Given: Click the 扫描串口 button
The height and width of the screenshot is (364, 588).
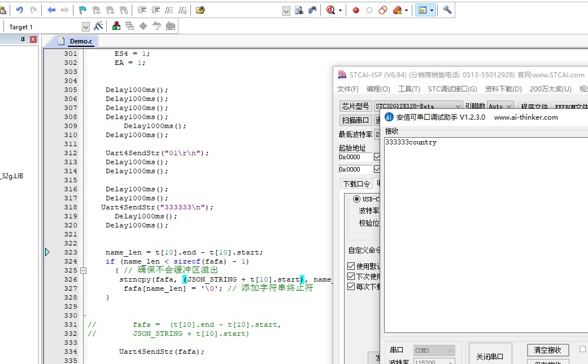Looking at the screenshot, I should (355, 120).
